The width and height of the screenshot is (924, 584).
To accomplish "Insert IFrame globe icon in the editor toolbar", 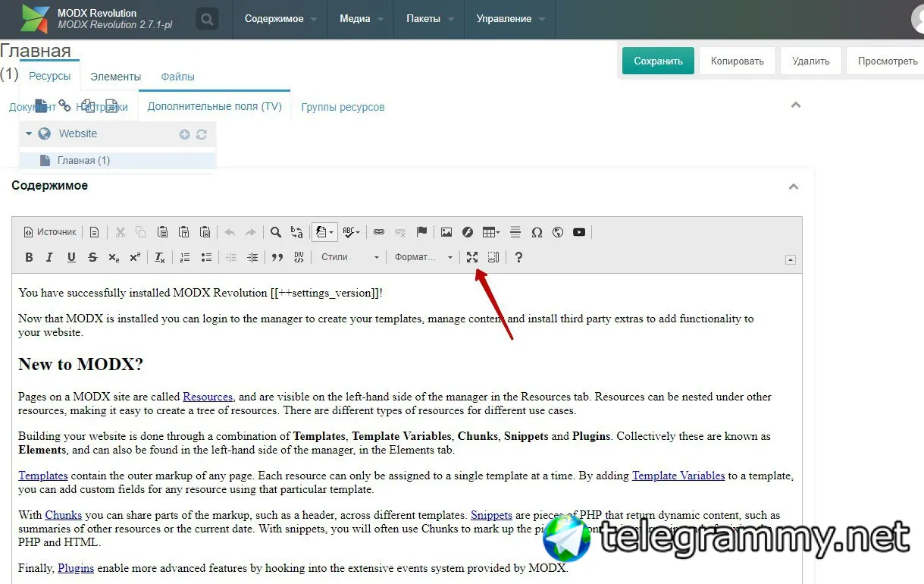I will pos(558,232).
